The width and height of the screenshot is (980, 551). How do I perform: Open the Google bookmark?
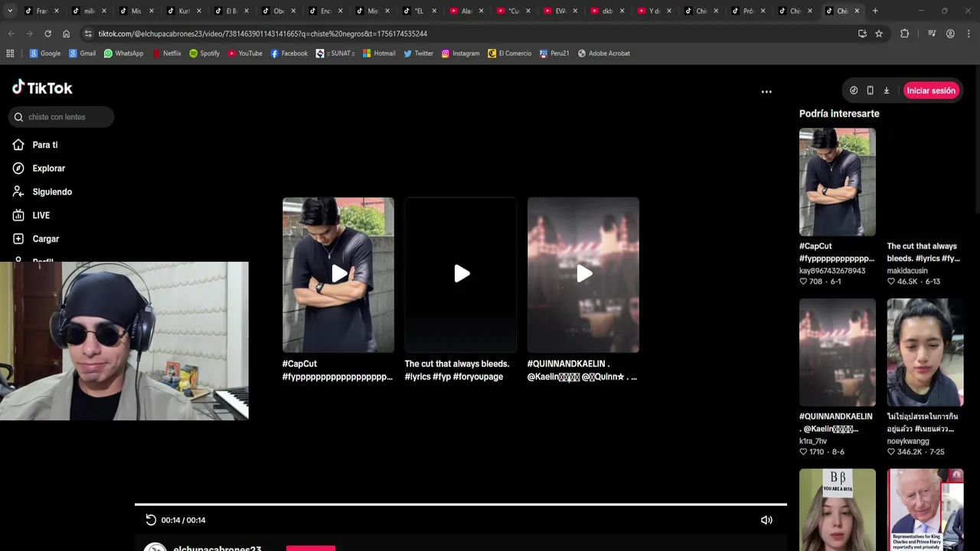(45, 54)
